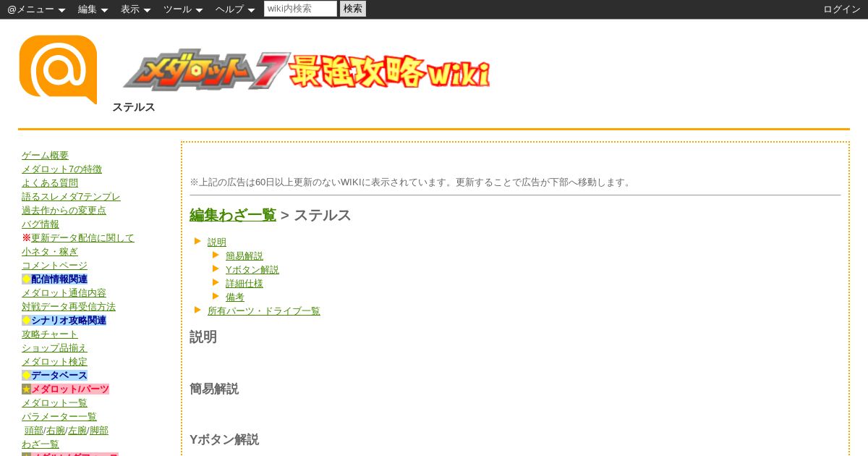Image resolution: width=868 pixels, height=456 pixels.
Task: Click the 配信情報関連 section header
Action: (x=59, y=279)
